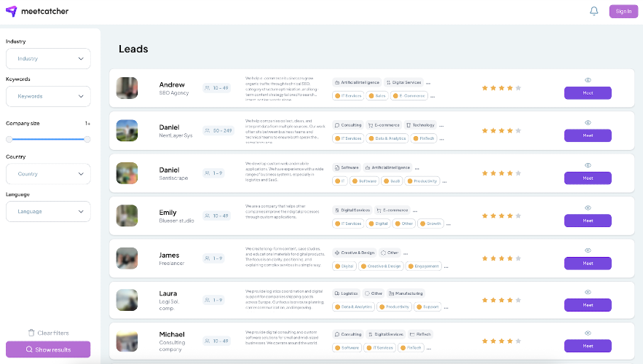643x364 pixels.
Task: Click the Company size slider right handle
Action: click(x=87, y=139)
